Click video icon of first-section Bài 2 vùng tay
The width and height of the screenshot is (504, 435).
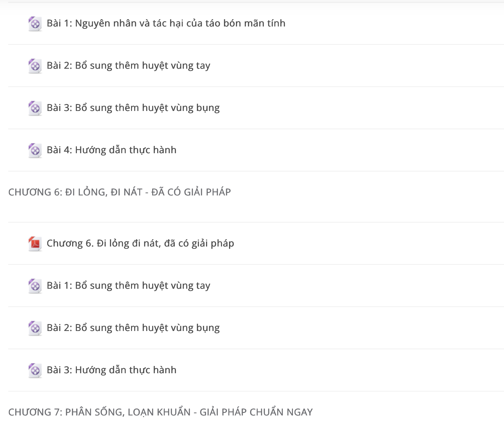(x=35, y=66)
